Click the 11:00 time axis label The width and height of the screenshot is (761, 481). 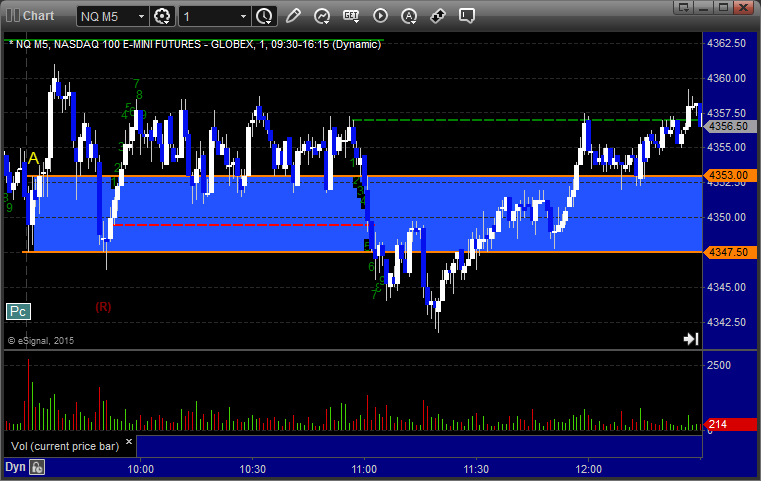tap(364, 469)
